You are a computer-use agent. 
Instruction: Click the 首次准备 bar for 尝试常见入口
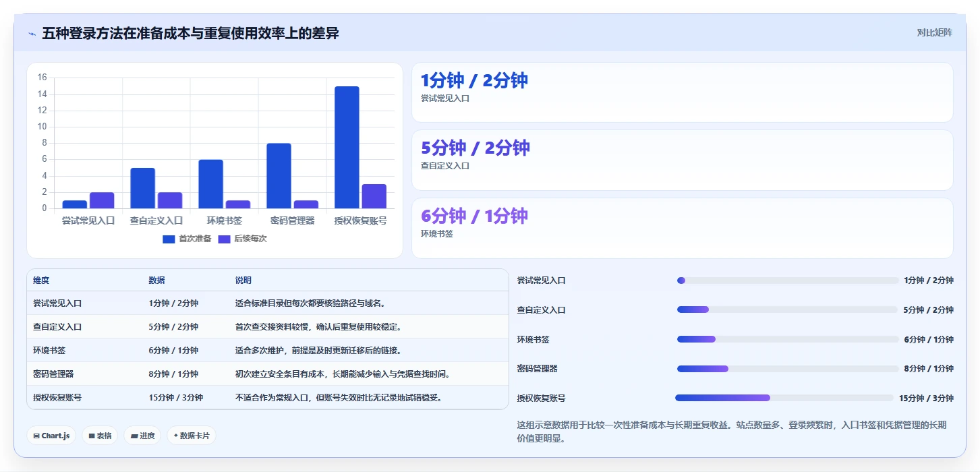coord(74,204)
